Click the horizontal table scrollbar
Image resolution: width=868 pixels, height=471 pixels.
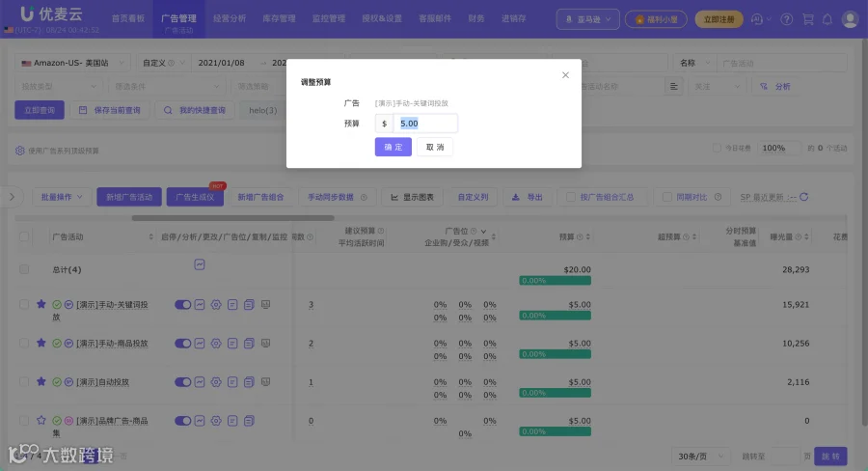pyautogui.click(x=232, y=218)
